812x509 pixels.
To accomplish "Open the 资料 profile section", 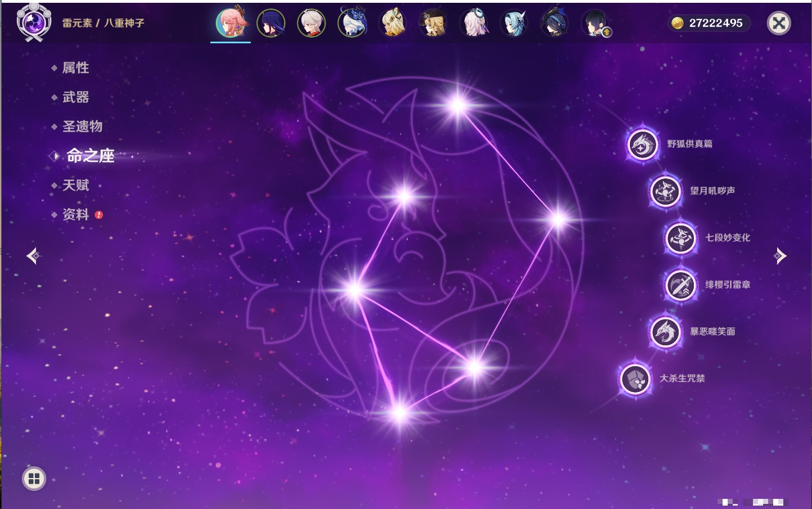I will (x=75, y=214).
